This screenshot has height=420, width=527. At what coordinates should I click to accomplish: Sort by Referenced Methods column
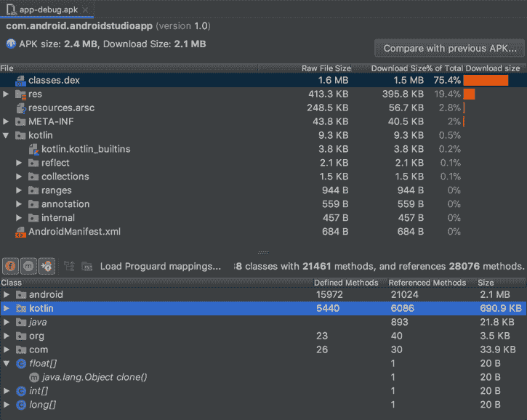click(427, 283)
